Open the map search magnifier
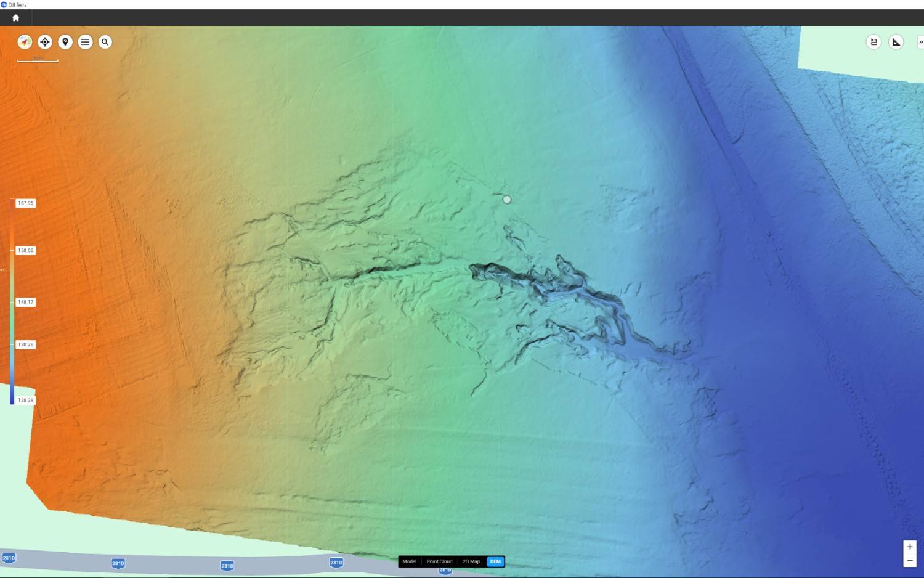924x578 pixels. (x=105, y=42)
